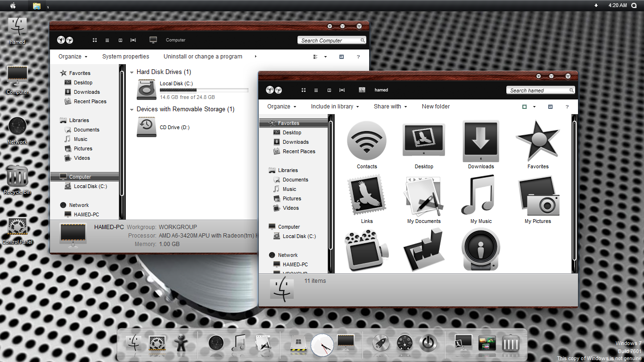Select the Links eagle stamp icon

(367, 195)
